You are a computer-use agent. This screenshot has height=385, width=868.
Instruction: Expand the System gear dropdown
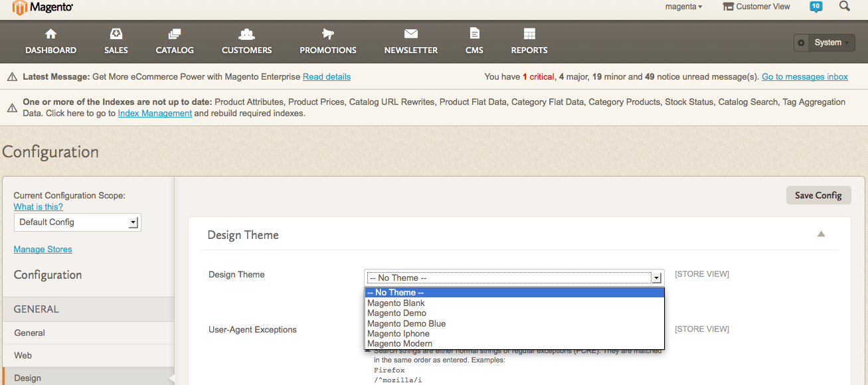tap(824, 42)
